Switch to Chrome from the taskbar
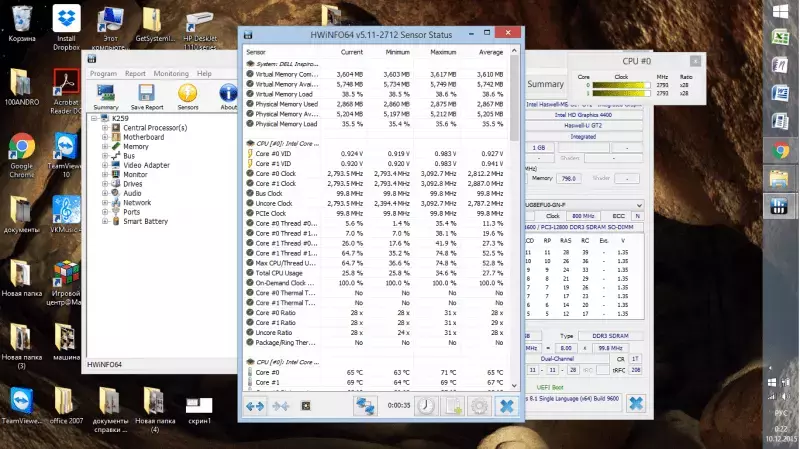Screen dimensions: 800x449 [780, 151]
